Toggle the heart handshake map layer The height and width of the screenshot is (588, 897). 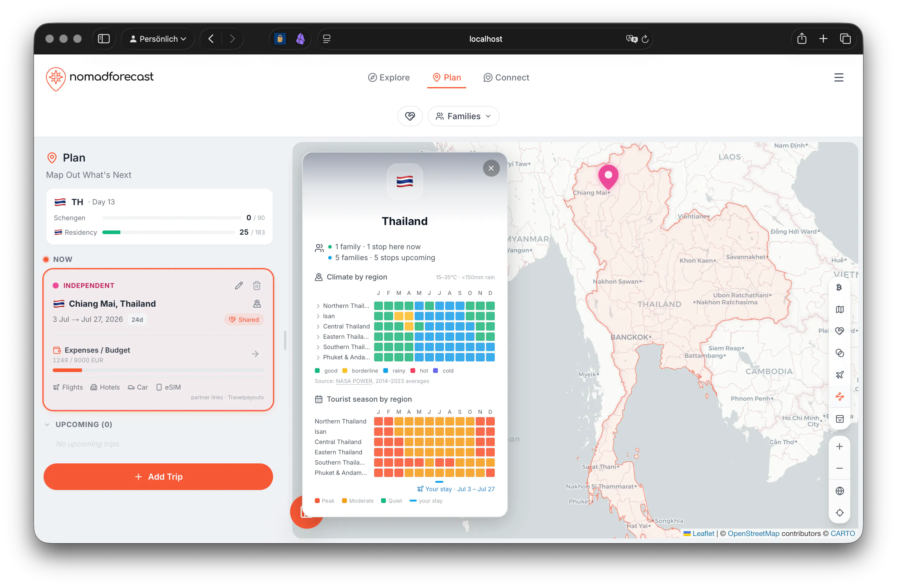point(839,331)
